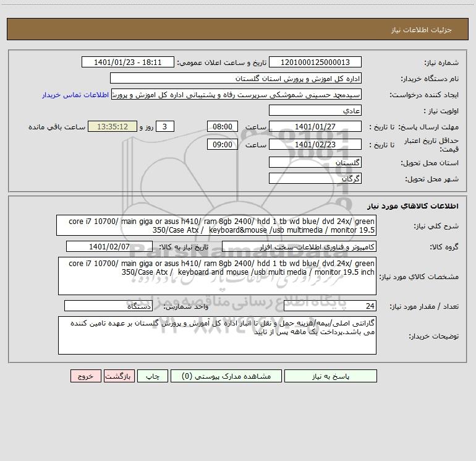Click the مشخصات کالای مورد نیاز text area
The width and height of the screenshot is (476, 461).
point(217,276)
